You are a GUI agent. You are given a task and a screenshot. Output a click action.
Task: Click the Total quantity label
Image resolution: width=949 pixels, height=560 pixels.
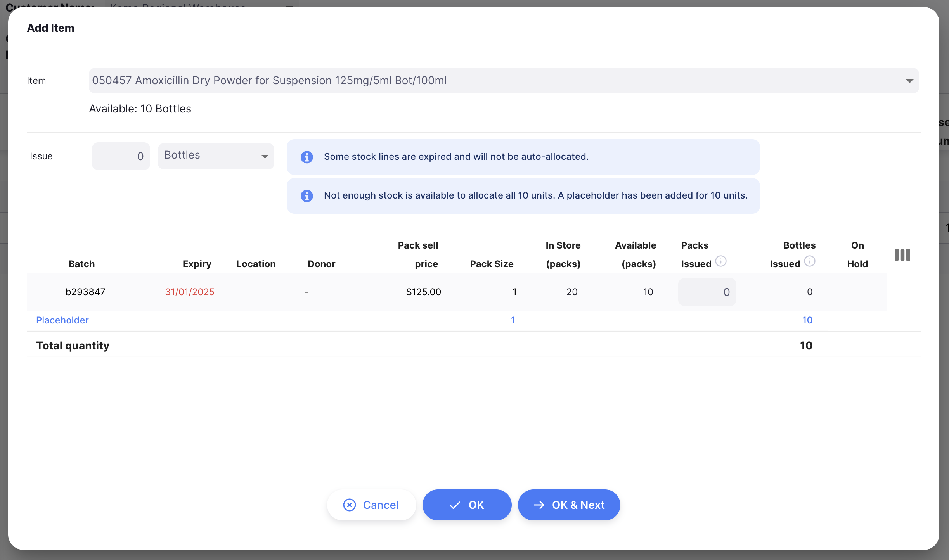73,345
